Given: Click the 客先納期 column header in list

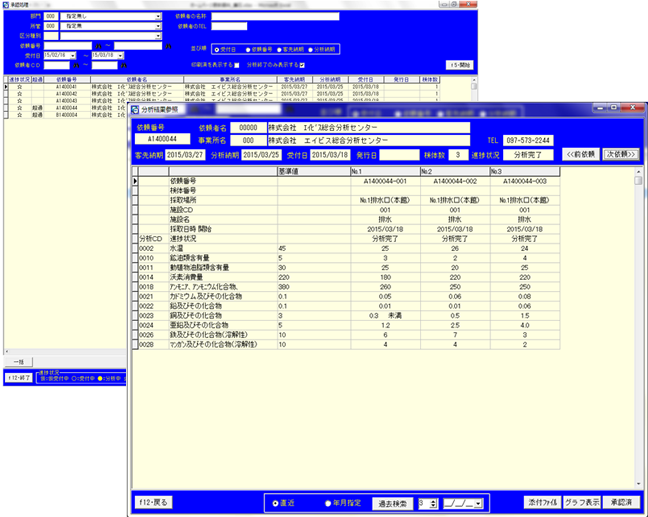Looking at the screenshot, I should tap(295, 79).
